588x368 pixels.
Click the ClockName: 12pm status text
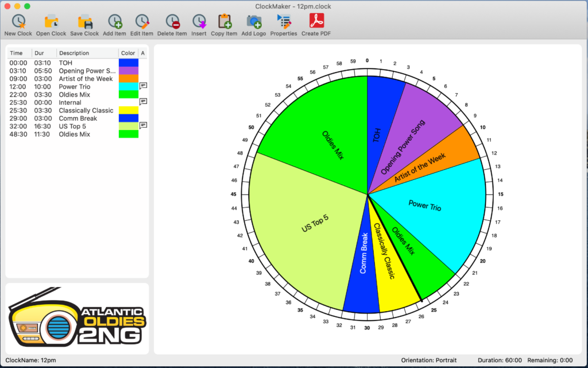31,360
